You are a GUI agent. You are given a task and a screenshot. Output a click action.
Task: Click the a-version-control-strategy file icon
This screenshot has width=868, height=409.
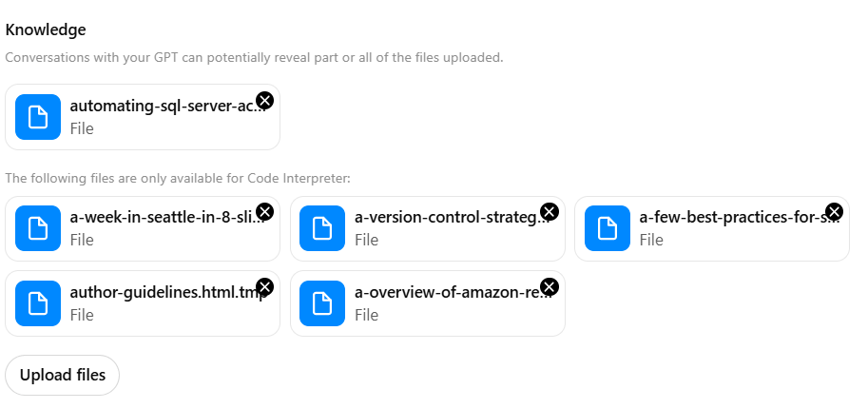pyautogui.click(x=322, y=228)
